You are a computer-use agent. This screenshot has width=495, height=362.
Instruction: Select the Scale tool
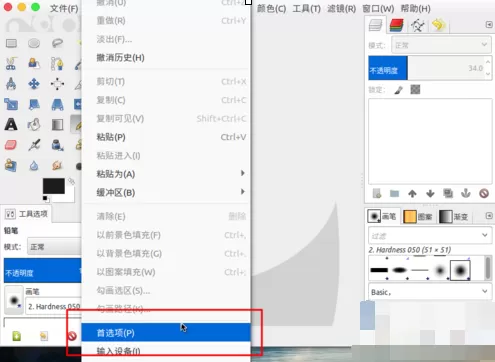pos(11,104)
